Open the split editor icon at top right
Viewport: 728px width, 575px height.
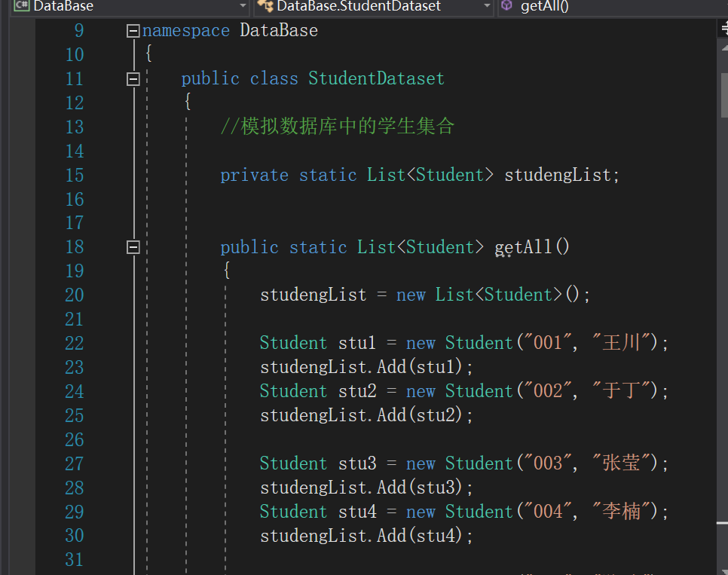(x=723, y=26)
